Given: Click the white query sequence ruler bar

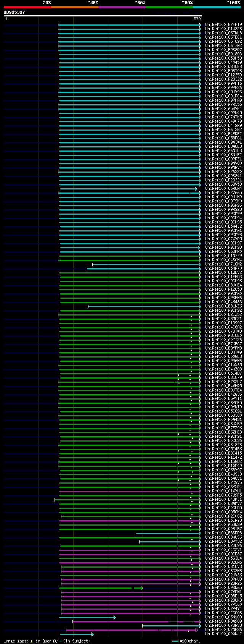Looking at the screenshot, I should [x=103, y=16].
